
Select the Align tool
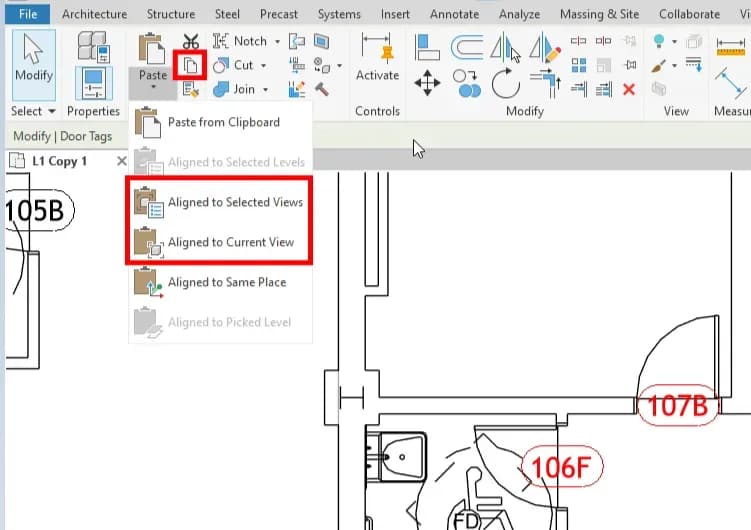427,47
